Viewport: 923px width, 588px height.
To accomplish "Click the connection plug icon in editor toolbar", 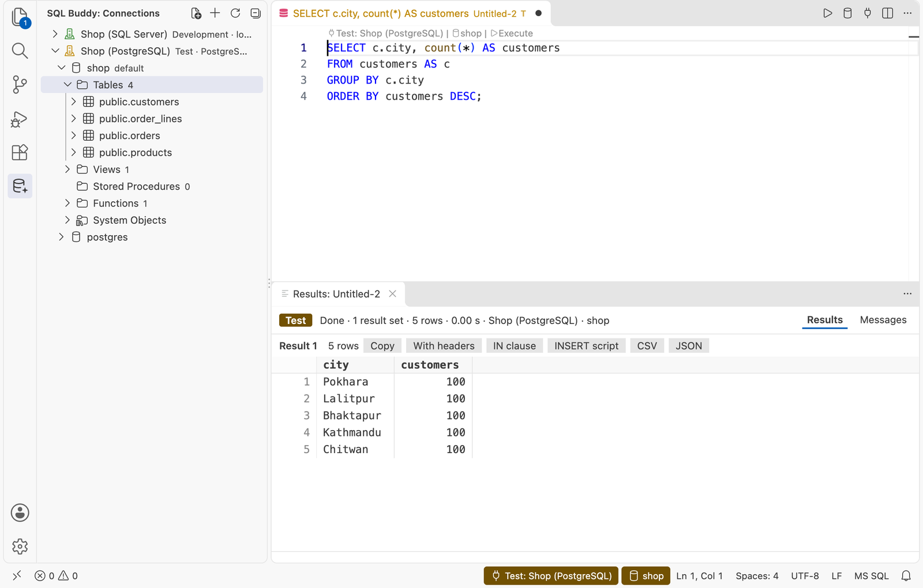I will click(x=868, y=13).
